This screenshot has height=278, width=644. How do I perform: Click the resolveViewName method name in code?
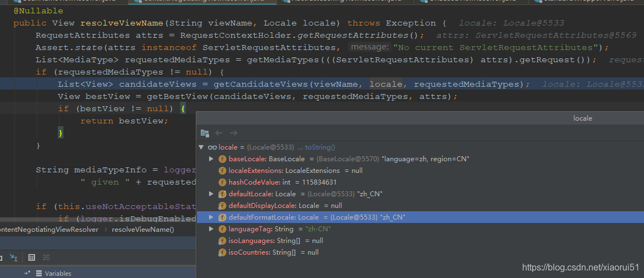122,23
